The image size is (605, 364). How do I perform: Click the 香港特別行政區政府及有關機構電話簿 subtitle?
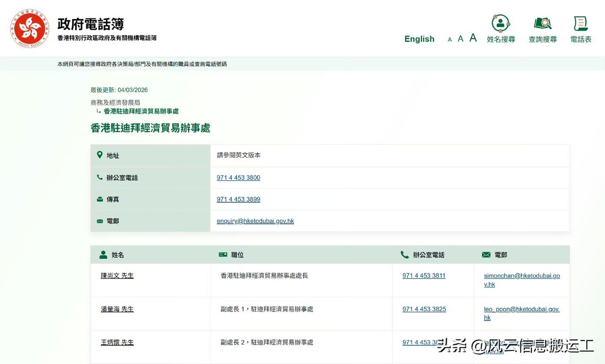pyautogui.click(x=107, y=38)
